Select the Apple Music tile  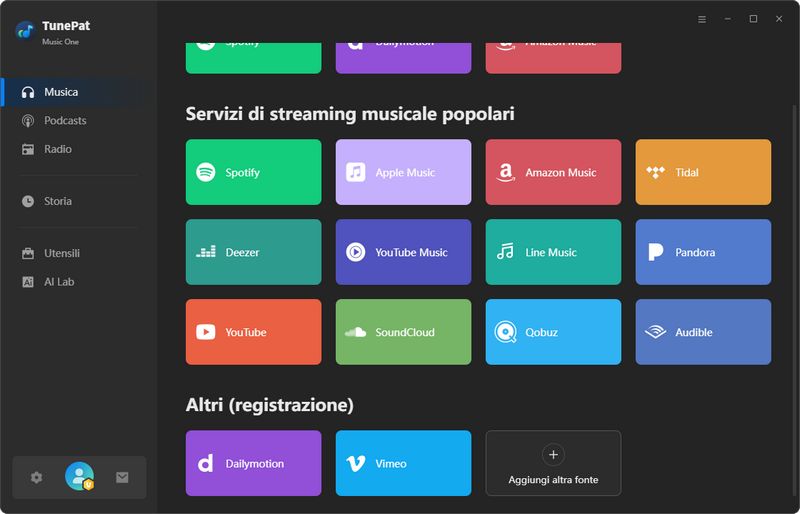(404, 172)
